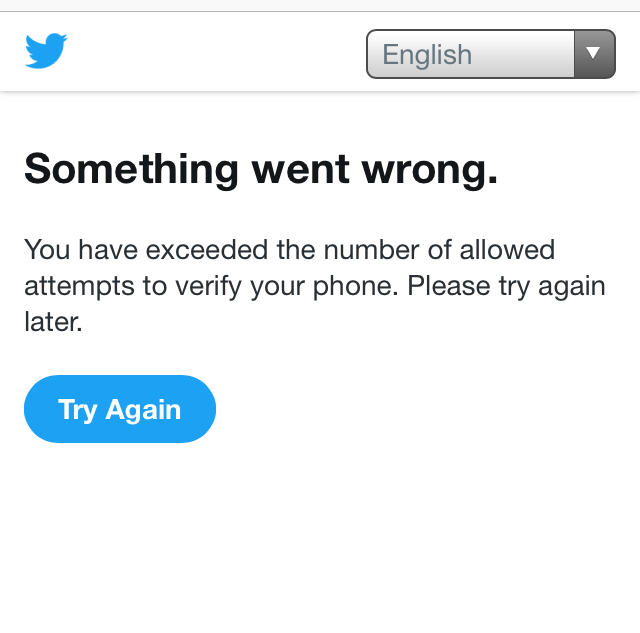Click the word "English" in the selector
Screen dimensions: 640x633
tap(427, 54)
